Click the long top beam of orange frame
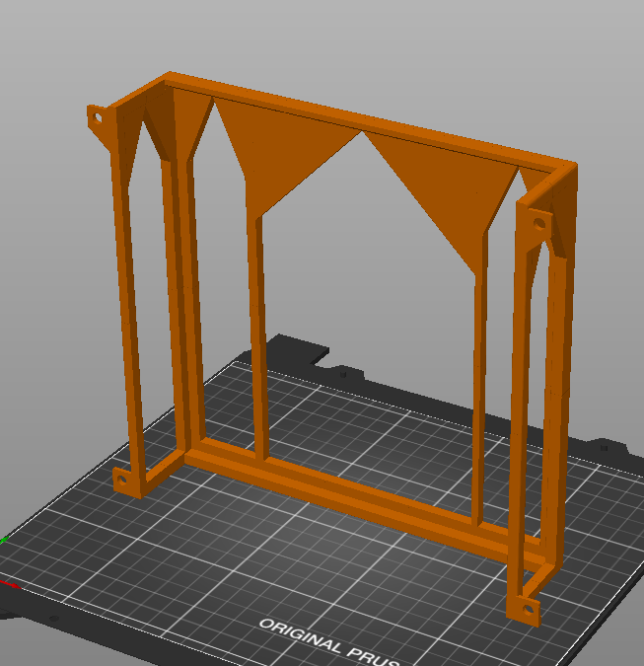Image resolution: width=644 pixels, height=666 pixels. pyautogui.click(x=369, y=119)
